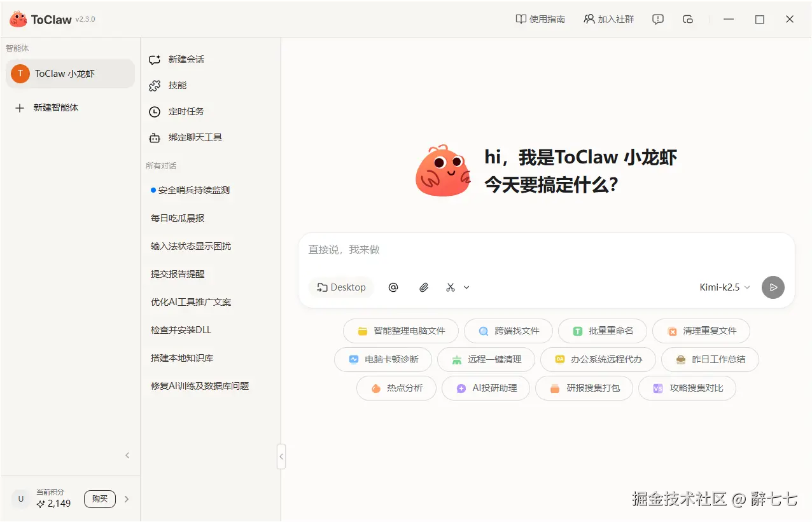Viewport: 812px width, 522px height.
Task: Click the 购买 purchase button
Action: [100, 499]
